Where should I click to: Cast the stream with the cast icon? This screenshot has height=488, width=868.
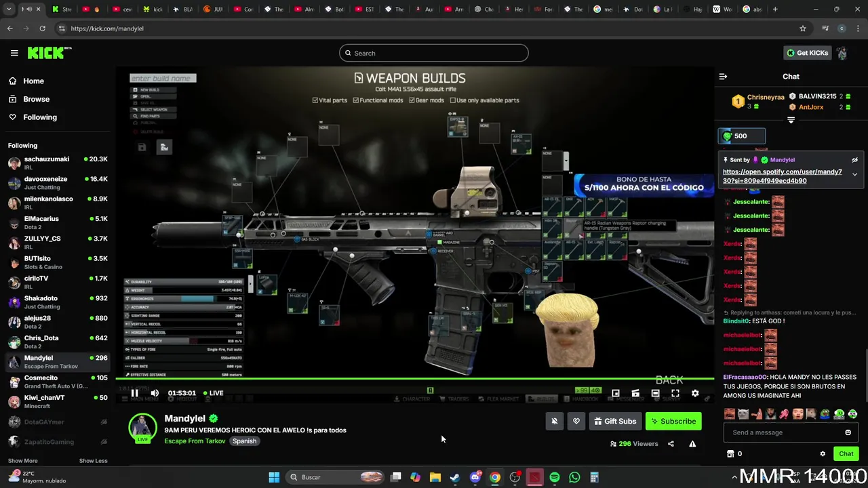click(635, 393)
